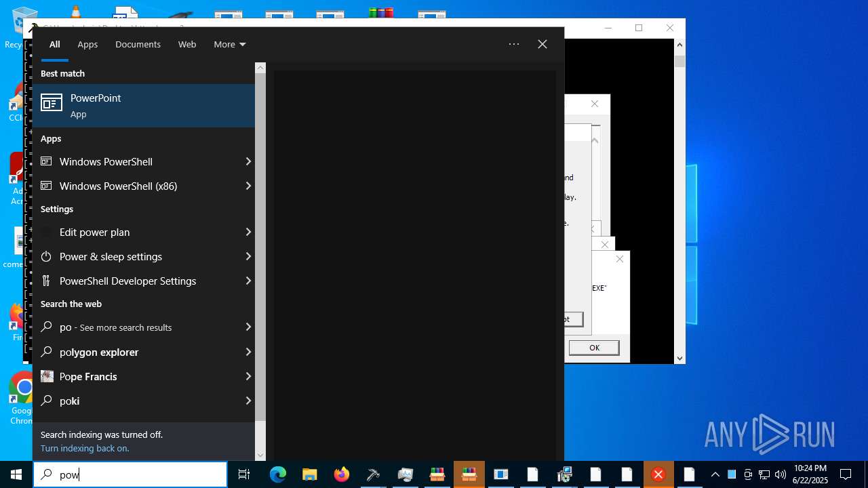The height and width of the screenshot is (488, 868).
Task: Click Turn indexing back on link
Action: click(x=85, y=448)
